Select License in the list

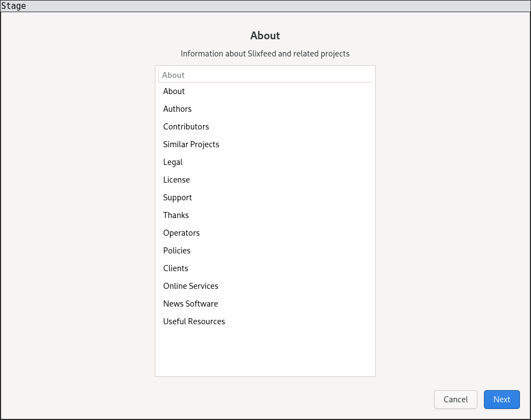tap(176, 180)
